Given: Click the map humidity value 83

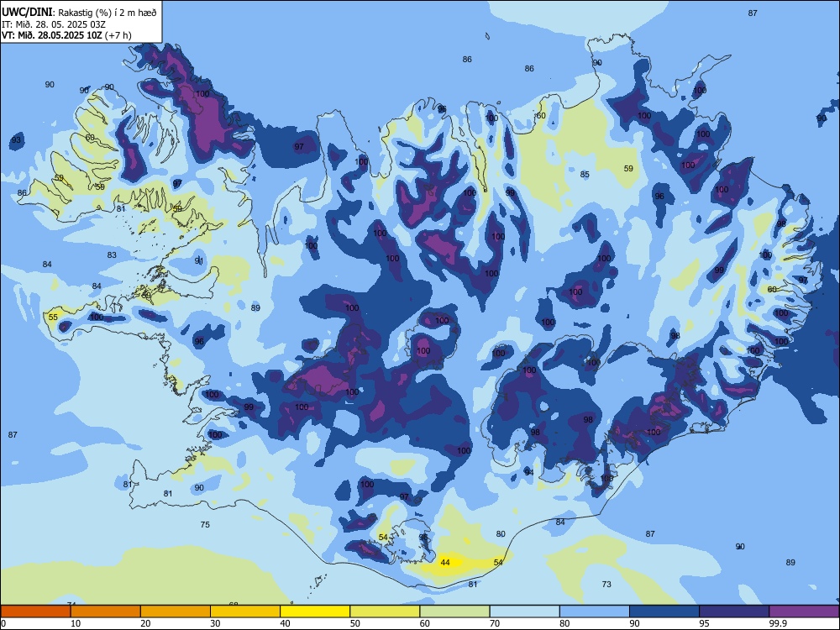Looking at the screenshot, I should point(112,255).
